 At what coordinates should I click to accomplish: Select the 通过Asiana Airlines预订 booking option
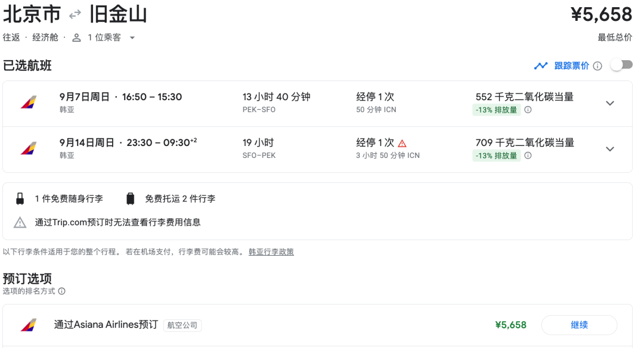pyautogui.click(x=106, y=325)
